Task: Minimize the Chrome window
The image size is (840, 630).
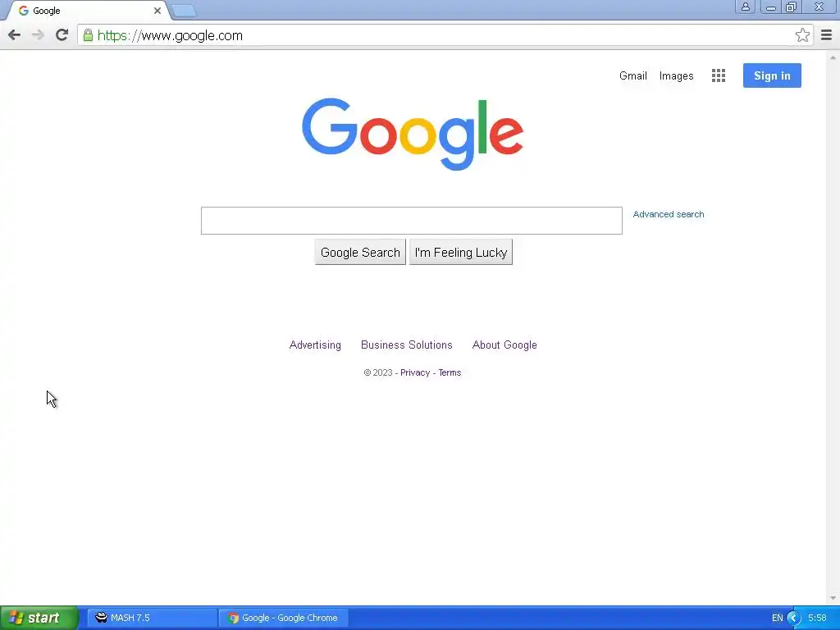Action: [x=770, y=7]
